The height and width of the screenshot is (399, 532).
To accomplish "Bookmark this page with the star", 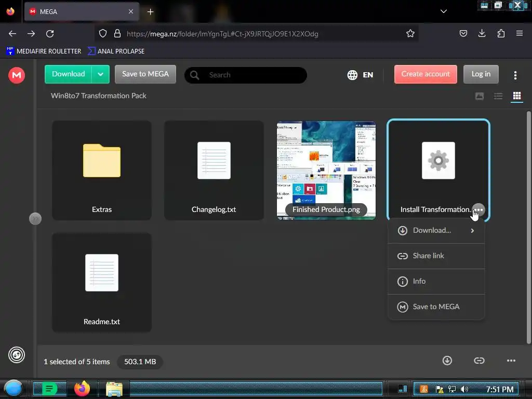I will click(410, 33).
